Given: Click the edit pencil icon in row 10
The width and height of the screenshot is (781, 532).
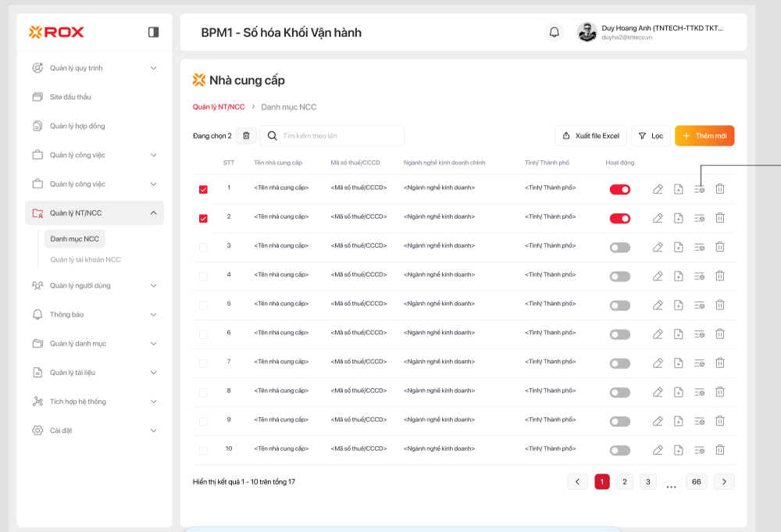Looking at the screenshot, I should point(658,450).
